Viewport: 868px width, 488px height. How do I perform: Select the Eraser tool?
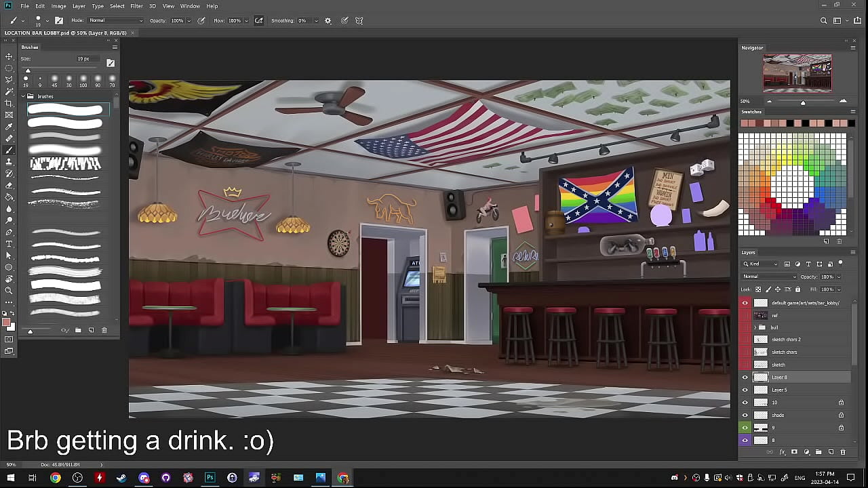coord(9,185)
